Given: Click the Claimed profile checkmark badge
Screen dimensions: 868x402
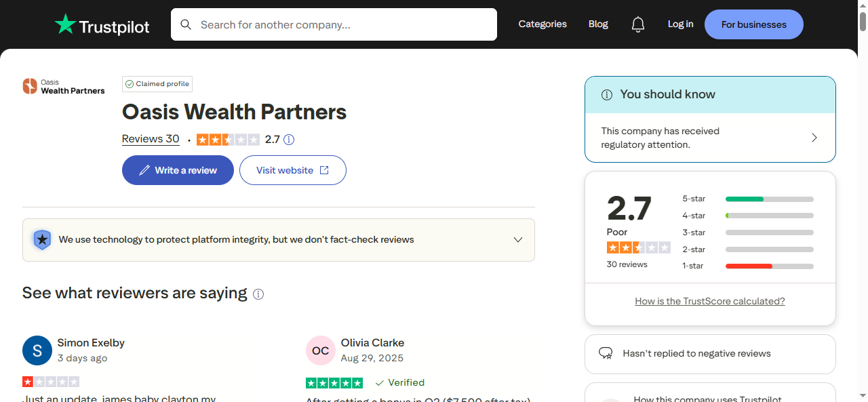Looking at the screenshot, I should pyautogui.click(x=129, y=83).
